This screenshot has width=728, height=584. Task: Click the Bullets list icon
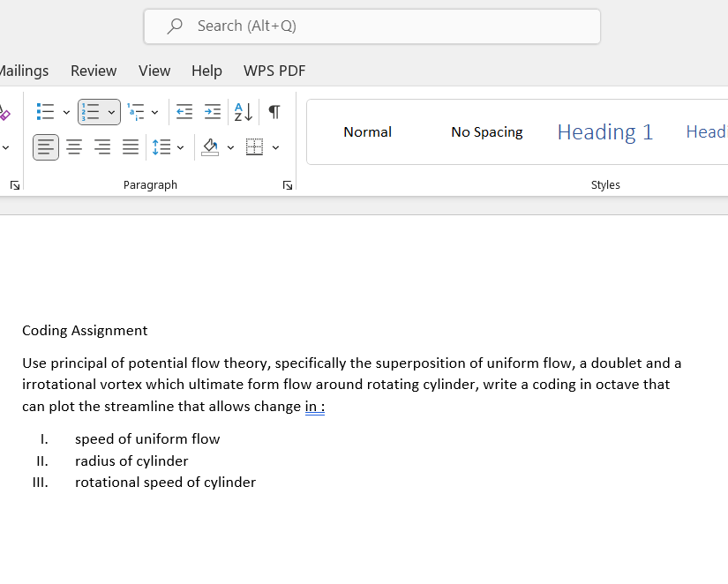tap(45, 112)
